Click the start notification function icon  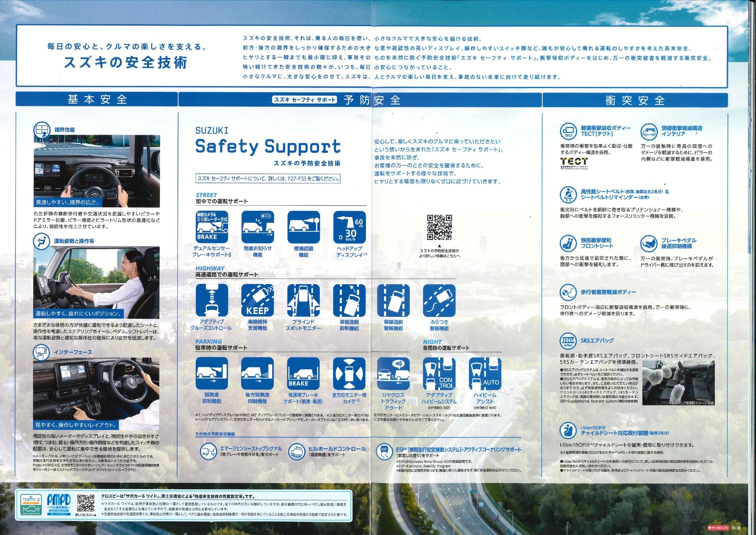257,227
